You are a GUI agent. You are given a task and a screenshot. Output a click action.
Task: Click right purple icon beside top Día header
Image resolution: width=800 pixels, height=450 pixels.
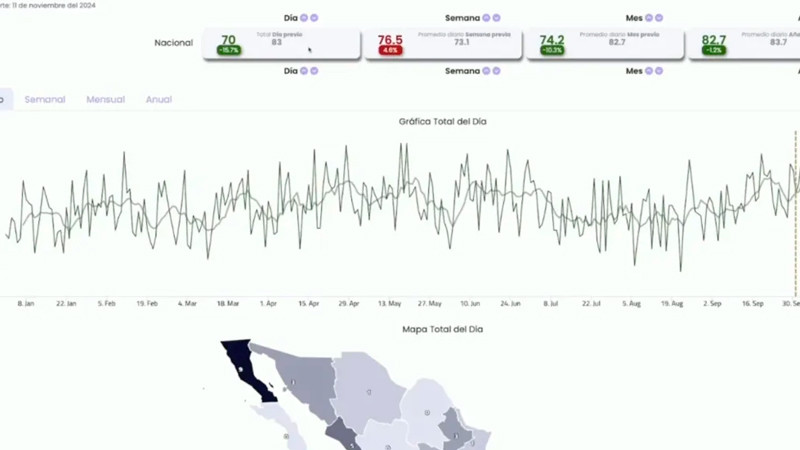tap(315, 18)
